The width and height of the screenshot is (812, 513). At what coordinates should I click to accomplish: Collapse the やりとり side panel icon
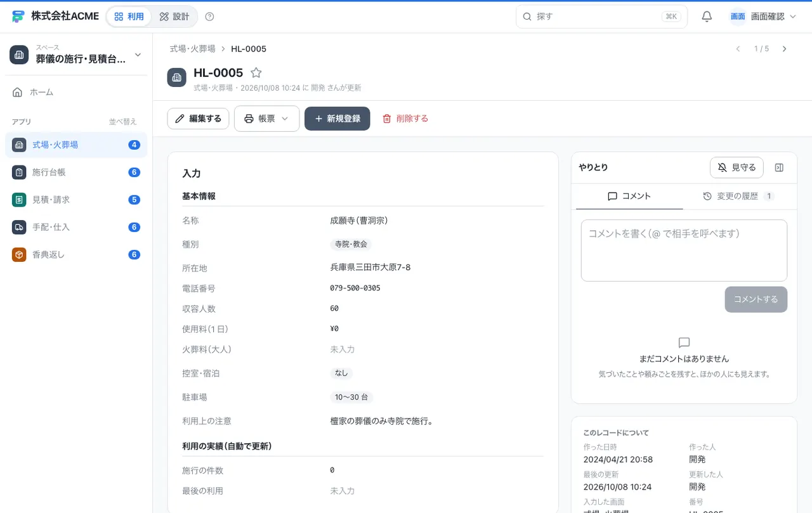(x=780, y=167)
